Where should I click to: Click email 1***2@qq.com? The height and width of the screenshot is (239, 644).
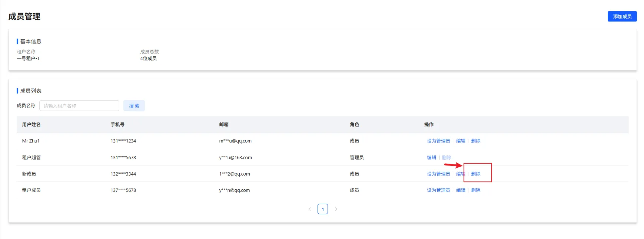(235, 174)
